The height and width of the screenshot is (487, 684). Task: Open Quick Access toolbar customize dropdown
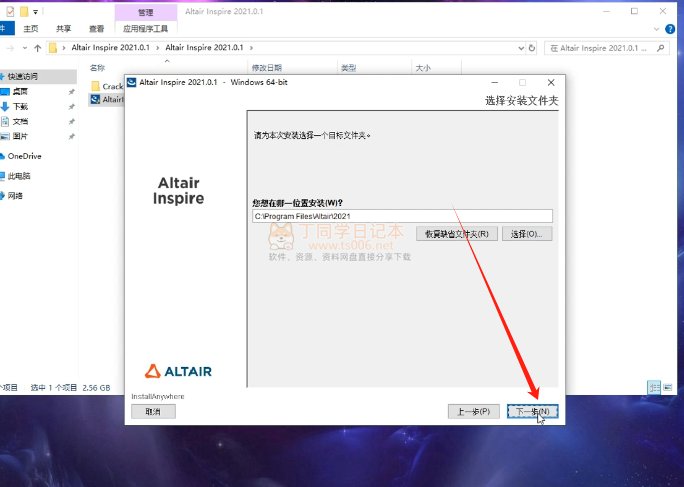pyautogui.click(x=35, y=12)
